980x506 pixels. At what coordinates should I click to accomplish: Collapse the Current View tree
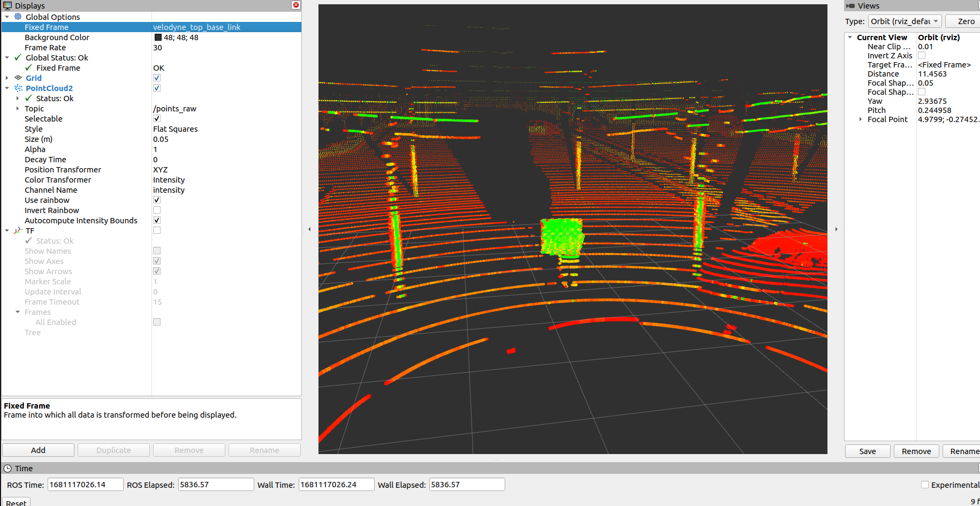click(x=850, y=37)
